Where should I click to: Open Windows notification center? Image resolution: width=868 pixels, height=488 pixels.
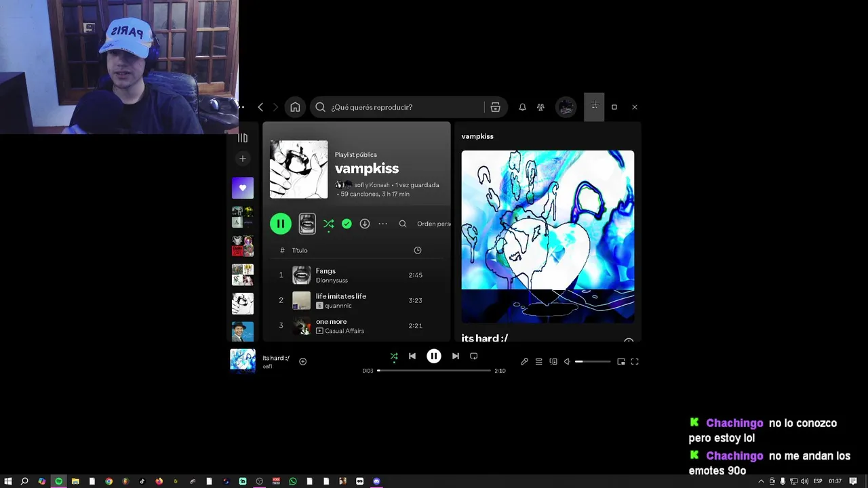(x=853, y=481)
